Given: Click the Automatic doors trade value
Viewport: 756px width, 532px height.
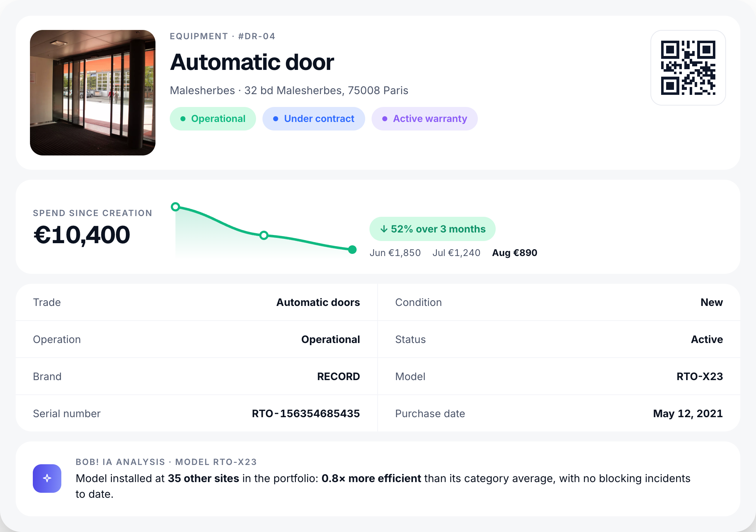Looking at the screenshot, I should [x=318, y=302].
